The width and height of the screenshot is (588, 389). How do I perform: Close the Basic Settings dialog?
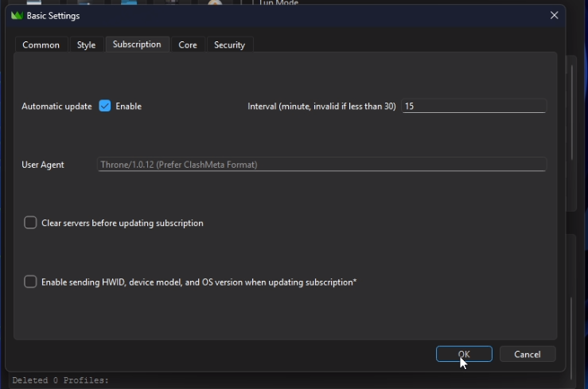pyautogui.click(x=554, y=16)
